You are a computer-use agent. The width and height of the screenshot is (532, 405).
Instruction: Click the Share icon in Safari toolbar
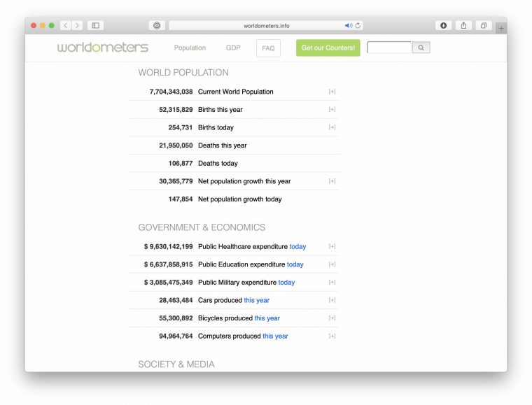(x=463, y=25)
